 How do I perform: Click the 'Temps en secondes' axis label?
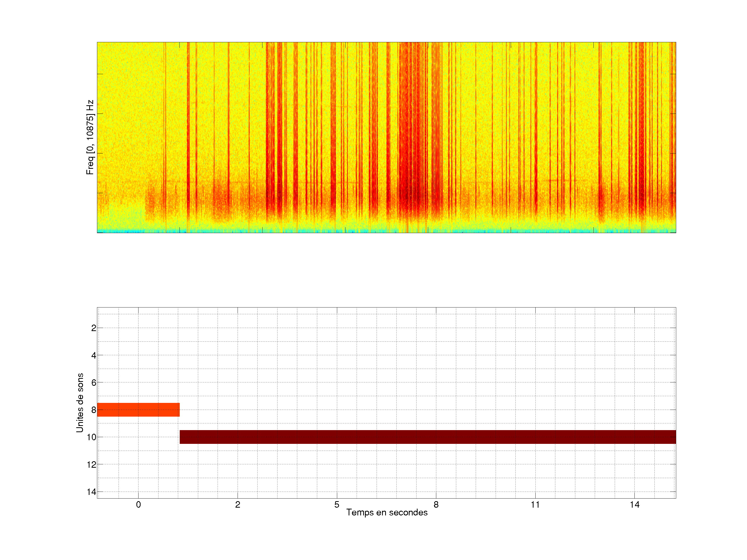click(x=387, y=512)
